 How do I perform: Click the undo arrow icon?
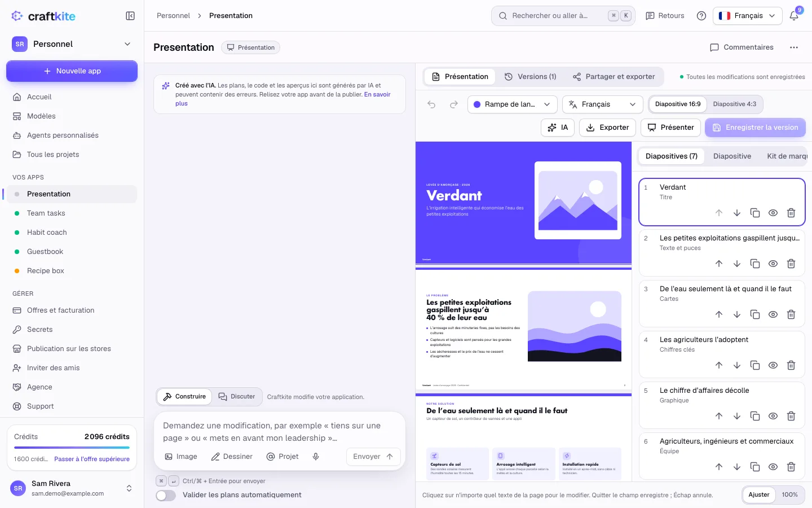point(431,104)
